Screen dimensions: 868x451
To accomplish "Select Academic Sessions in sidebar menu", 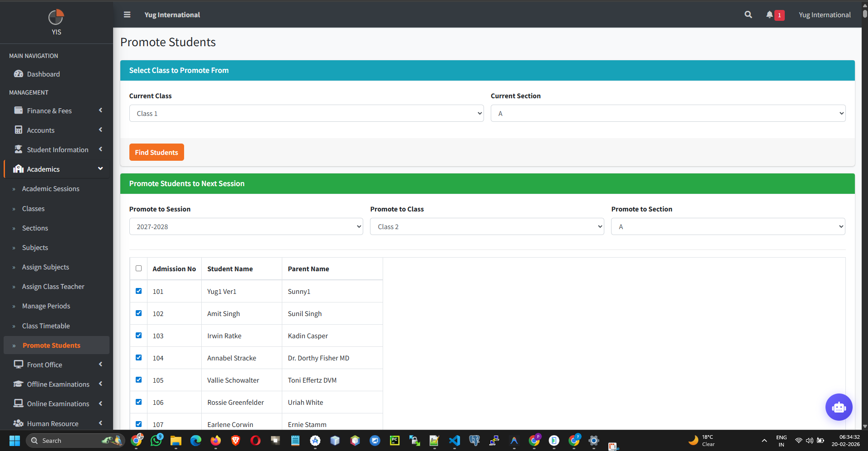I will coord(51,189).
